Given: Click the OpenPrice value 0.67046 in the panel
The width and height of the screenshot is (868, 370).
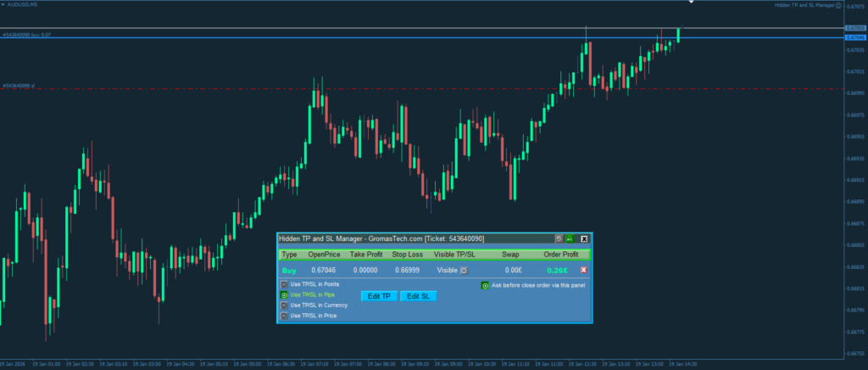Looking at the screenshot, I should pos(324,271).
